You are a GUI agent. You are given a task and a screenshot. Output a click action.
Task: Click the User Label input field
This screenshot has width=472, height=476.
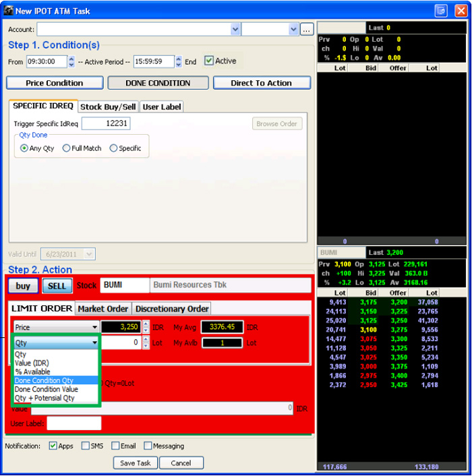pyautogui.click(x=74, y=423)
